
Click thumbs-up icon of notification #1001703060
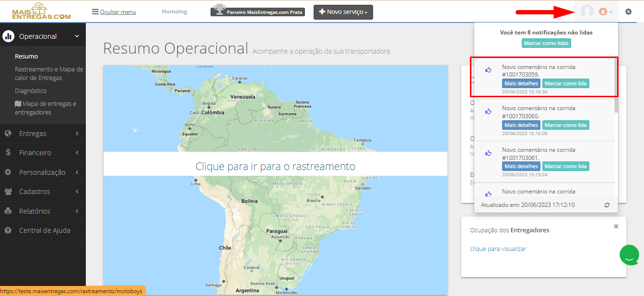coord(488,111)
